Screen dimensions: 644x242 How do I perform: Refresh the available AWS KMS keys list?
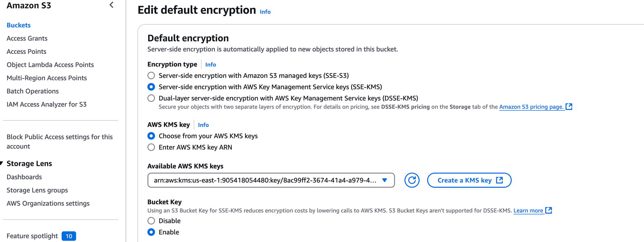point(412,180)
